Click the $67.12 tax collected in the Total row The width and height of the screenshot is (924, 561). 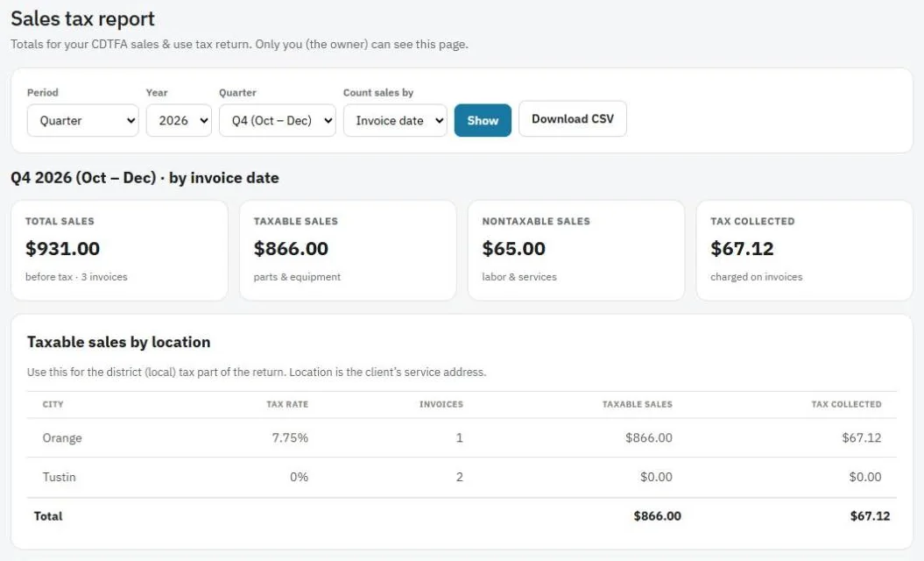[870, 516]
